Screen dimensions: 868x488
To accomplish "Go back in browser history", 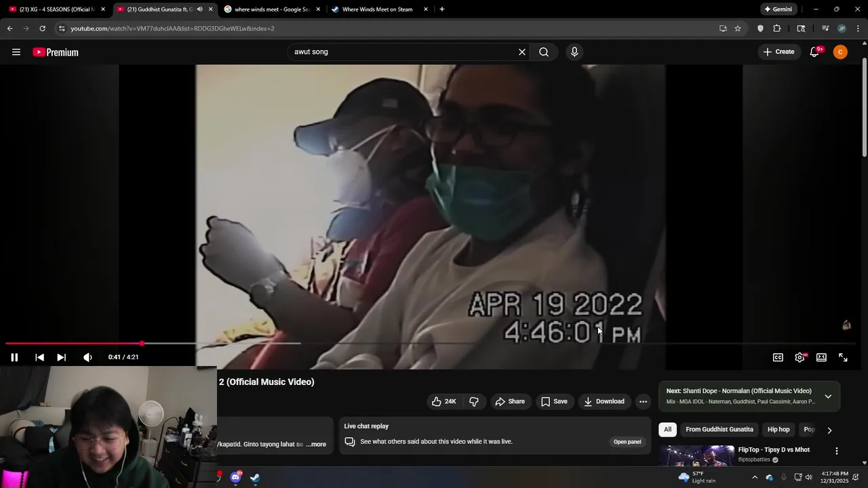I will coord(10,28).
